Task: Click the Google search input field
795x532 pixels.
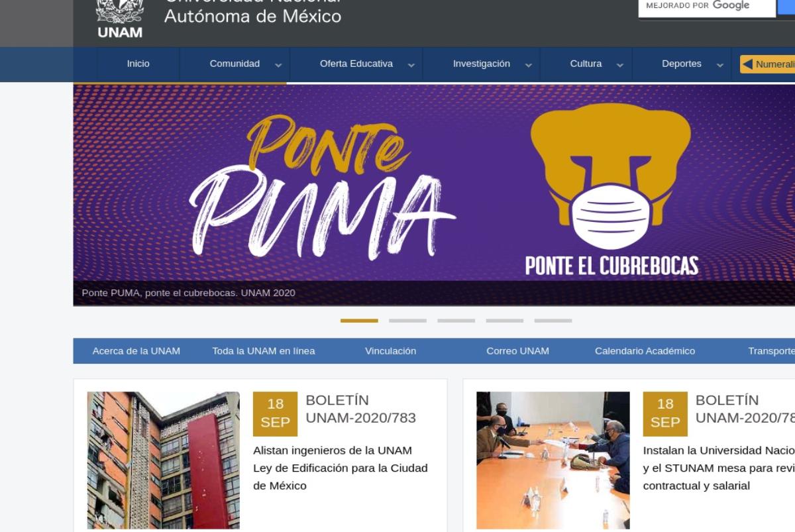Action: [706, 6]
